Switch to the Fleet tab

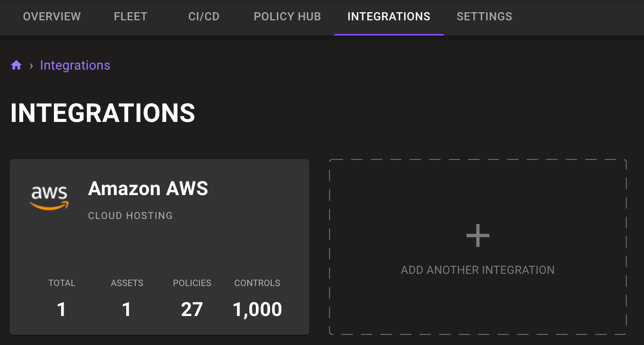pos(130,16)
